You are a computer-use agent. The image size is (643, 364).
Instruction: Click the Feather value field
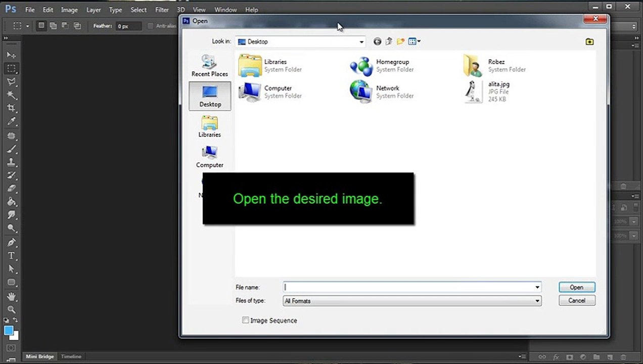click(x=129, y=26)
